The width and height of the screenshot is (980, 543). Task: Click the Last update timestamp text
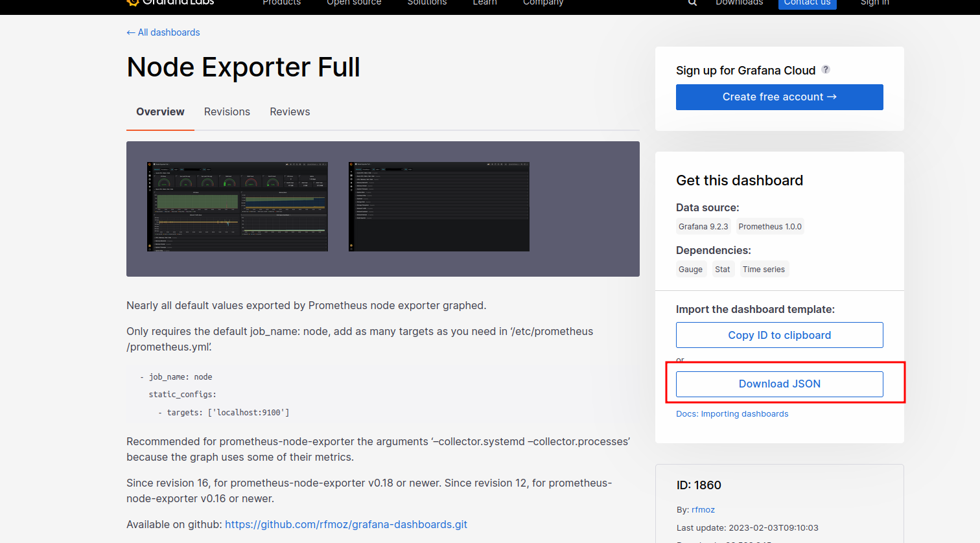[747, 528]
